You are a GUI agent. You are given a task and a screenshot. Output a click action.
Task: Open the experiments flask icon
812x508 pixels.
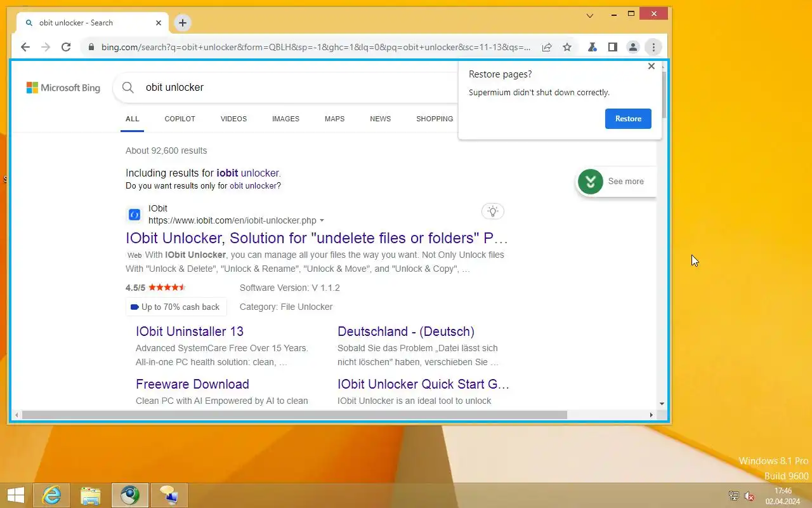[x=593, y=47]
